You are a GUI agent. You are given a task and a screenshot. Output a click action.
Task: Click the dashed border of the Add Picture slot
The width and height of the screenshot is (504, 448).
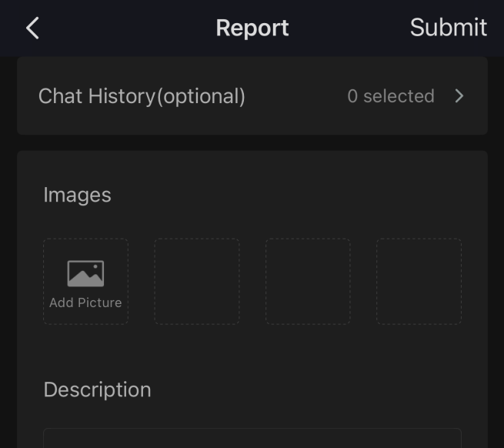point(44,281)
